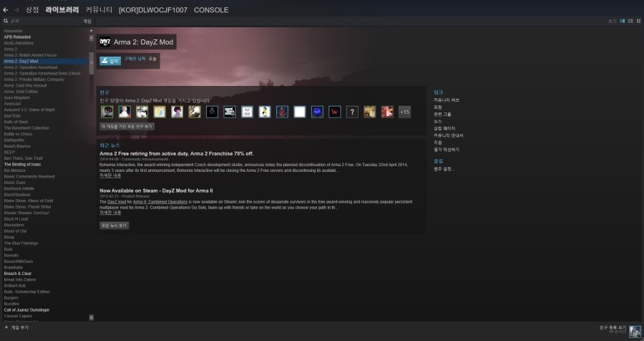Select Arma 2: British Armed Forces
This screenshot has width=644, height=341.
[30, 55]
